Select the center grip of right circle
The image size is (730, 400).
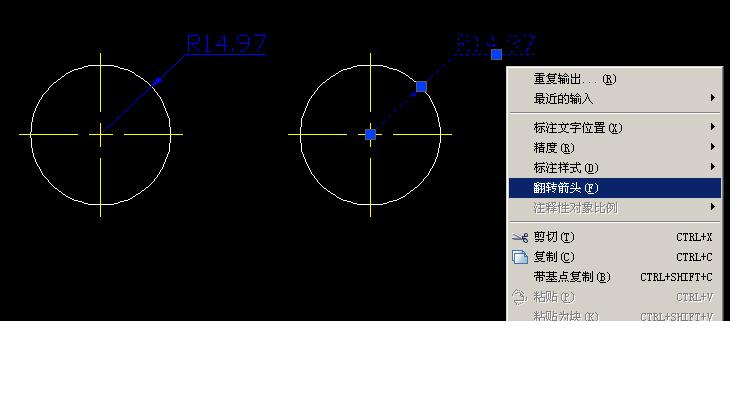pos(371,135)
